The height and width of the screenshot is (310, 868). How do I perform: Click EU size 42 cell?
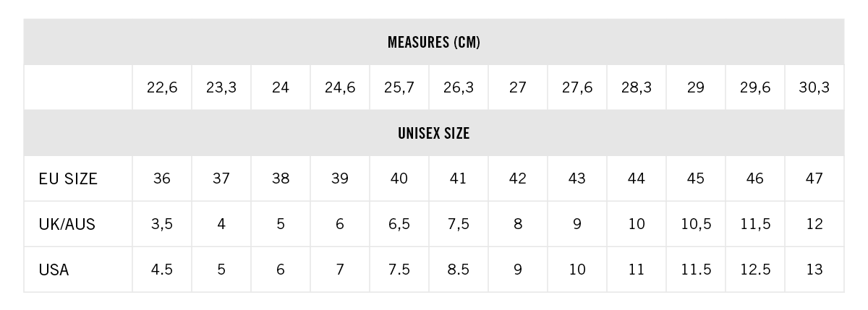518,178
